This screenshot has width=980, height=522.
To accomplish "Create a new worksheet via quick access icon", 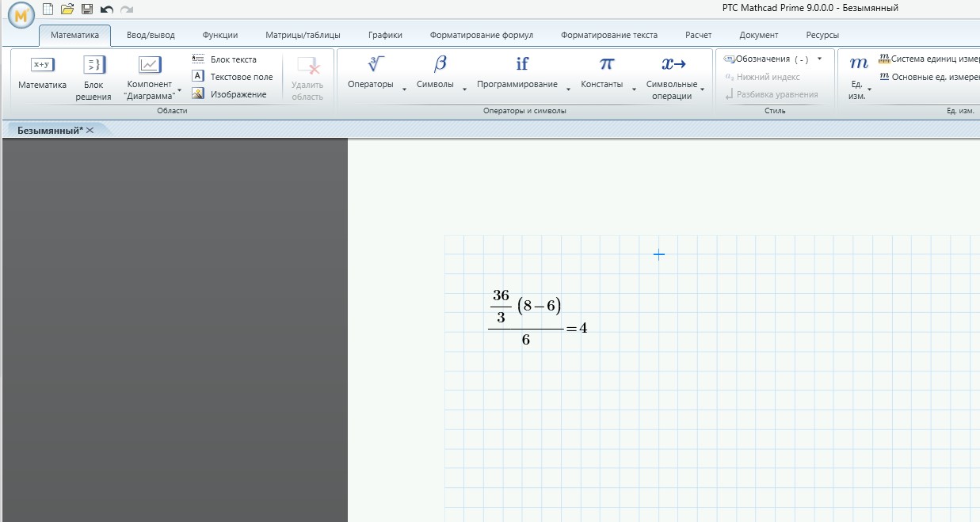I will (x=48, y=9).
